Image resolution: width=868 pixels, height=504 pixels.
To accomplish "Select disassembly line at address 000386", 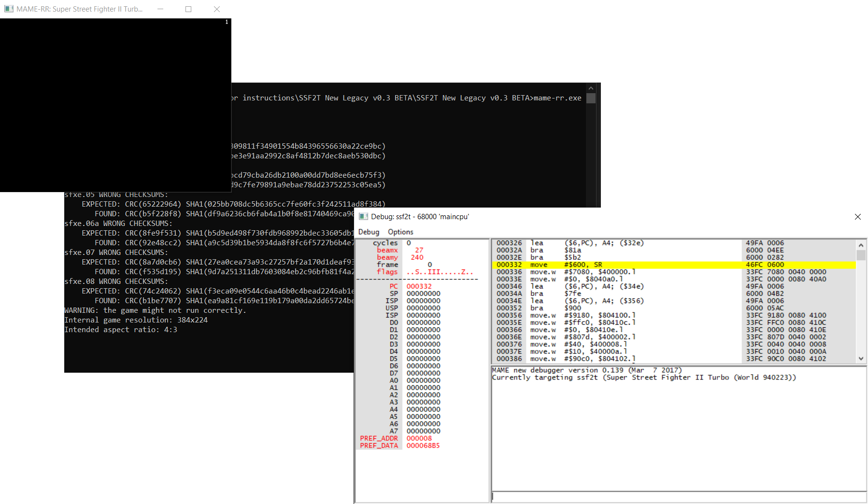I will [x=674, y=359].
